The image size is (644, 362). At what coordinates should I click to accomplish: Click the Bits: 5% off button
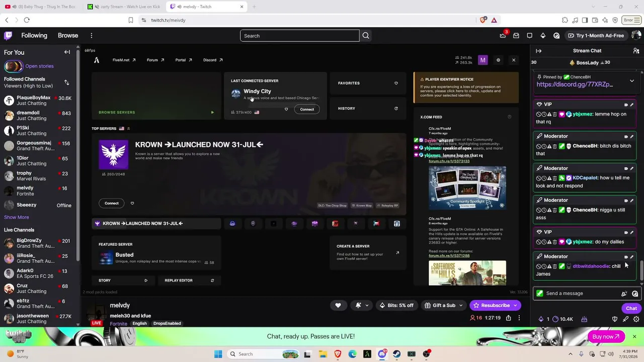click(396, 305)
